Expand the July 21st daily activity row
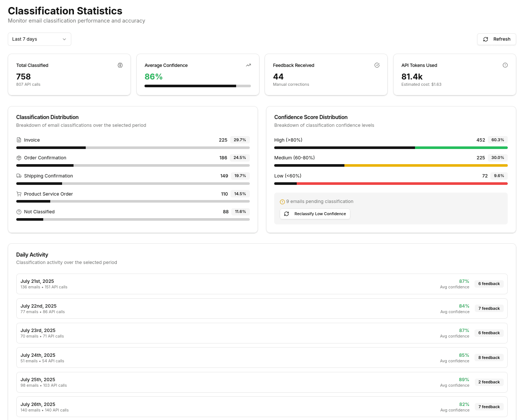The height and width of the screenshot is (420, 524). coord(262,284)
